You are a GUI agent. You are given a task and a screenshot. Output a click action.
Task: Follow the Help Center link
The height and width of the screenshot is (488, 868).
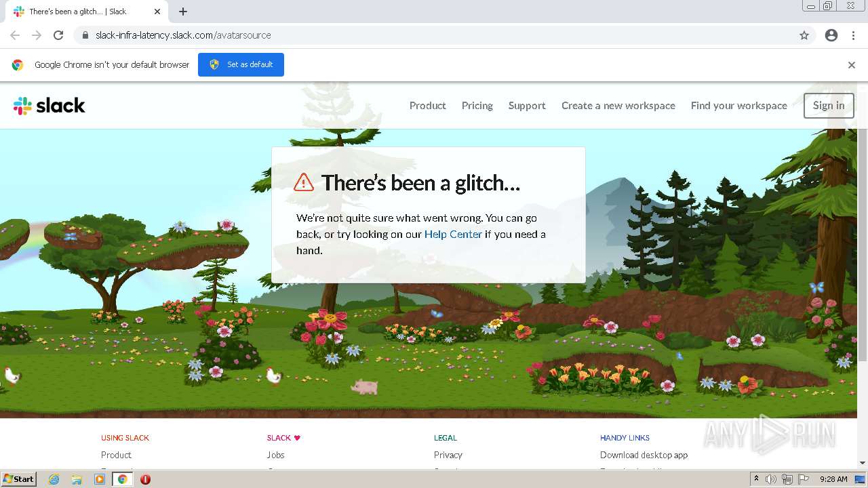click(453, 234)
